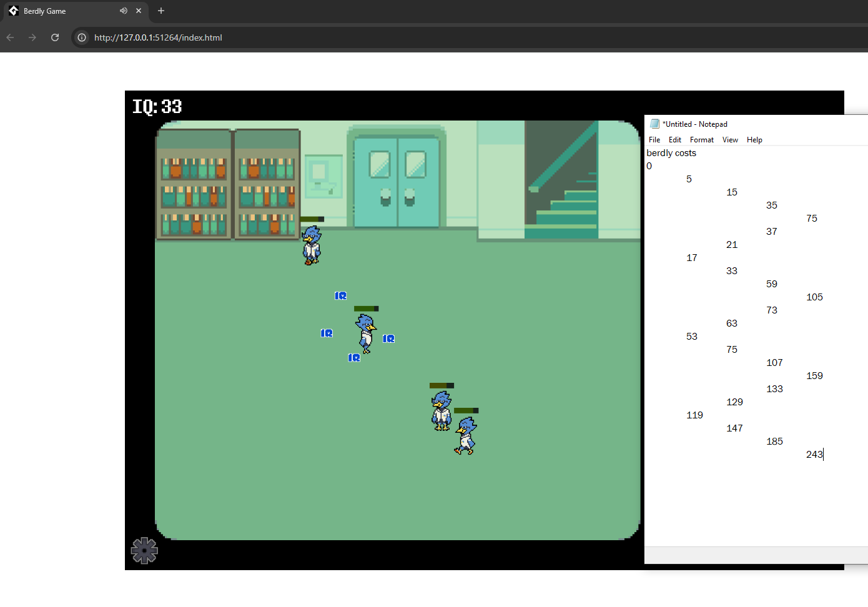The height and width of the screenshot is (607, 868).
Task: Place cursor at '17' in Notepad
Action: [692, 258]
